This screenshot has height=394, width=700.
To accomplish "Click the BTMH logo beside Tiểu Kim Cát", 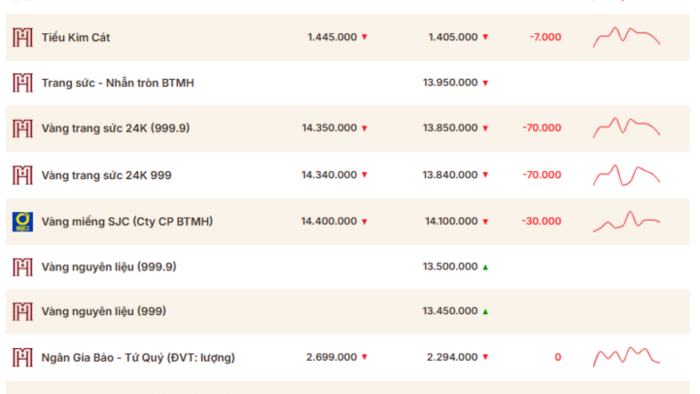I will coord(22,37).
